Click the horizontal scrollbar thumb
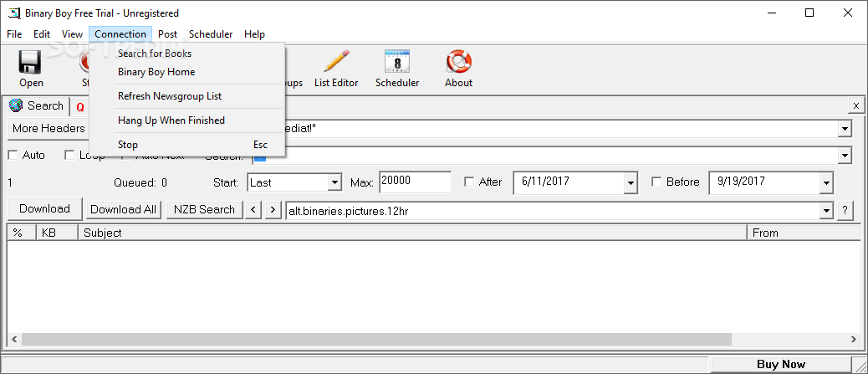 376,339
